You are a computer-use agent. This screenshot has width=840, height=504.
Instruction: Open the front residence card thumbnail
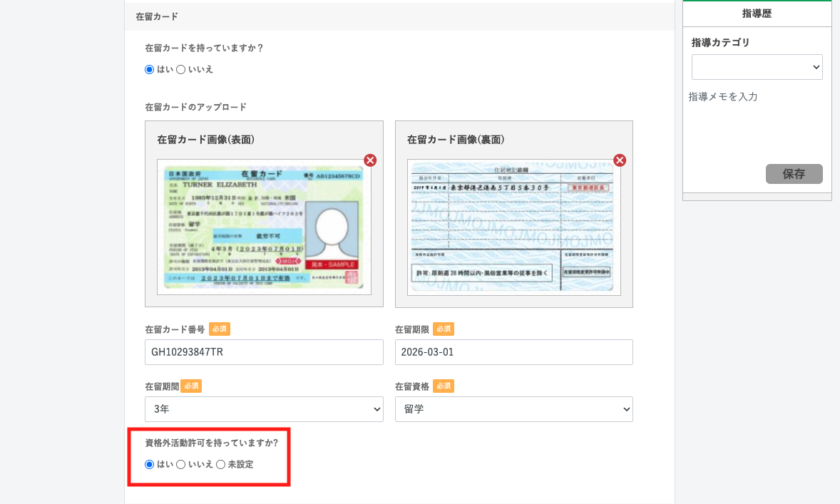(264, 227)
